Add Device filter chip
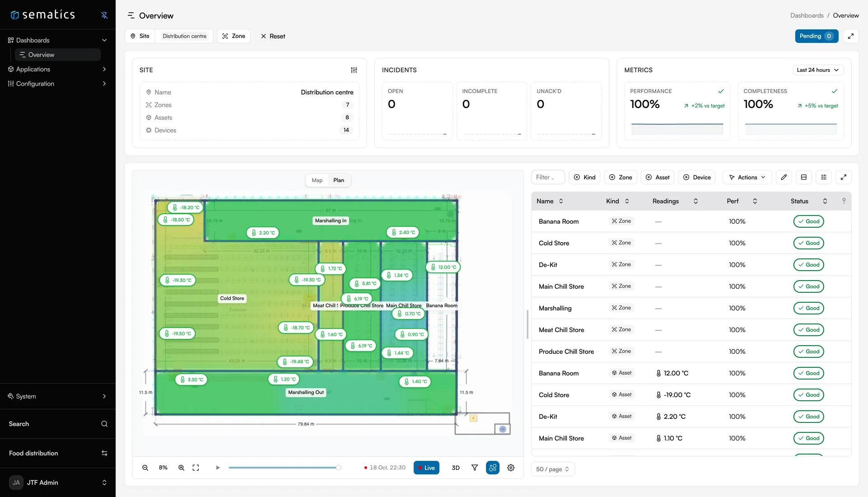 pos(697,177)
